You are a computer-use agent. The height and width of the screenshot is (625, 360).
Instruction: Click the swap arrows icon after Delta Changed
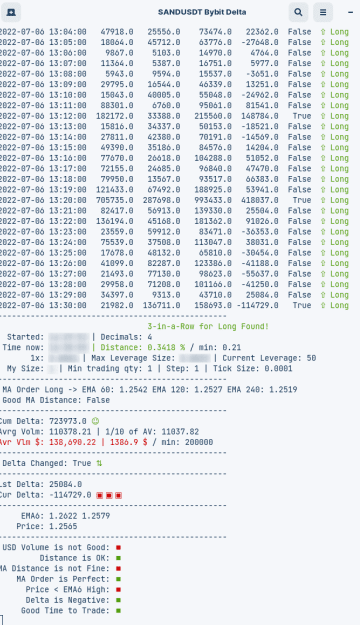click(x=99, y=463)
